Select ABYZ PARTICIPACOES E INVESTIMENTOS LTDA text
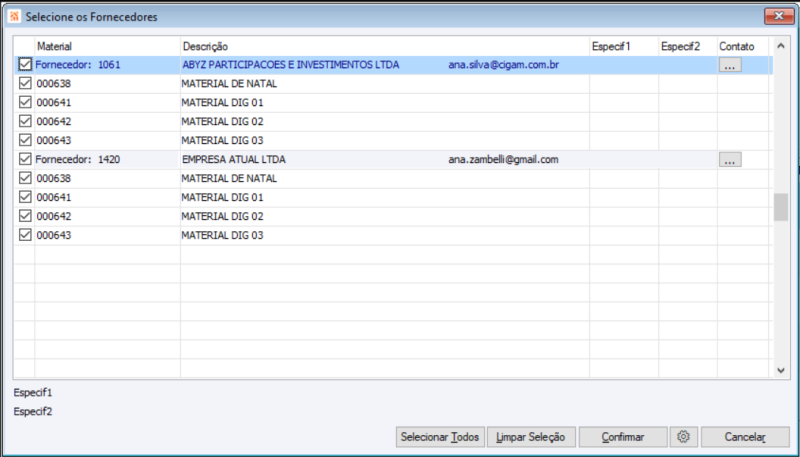Viewport: 800px width, 457px height. click(x=291, y=65)
